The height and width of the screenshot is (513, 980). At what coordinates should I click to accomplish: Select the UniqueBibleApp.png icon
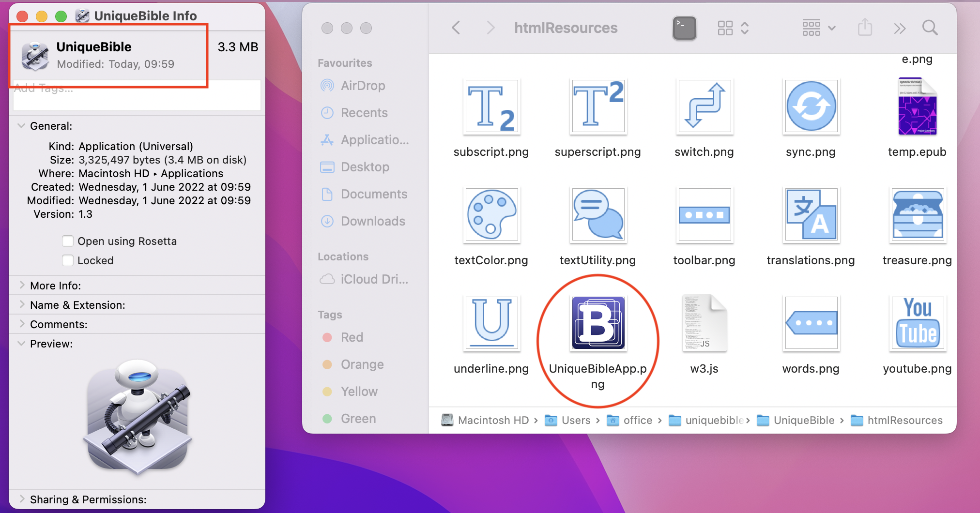point(598,323)
